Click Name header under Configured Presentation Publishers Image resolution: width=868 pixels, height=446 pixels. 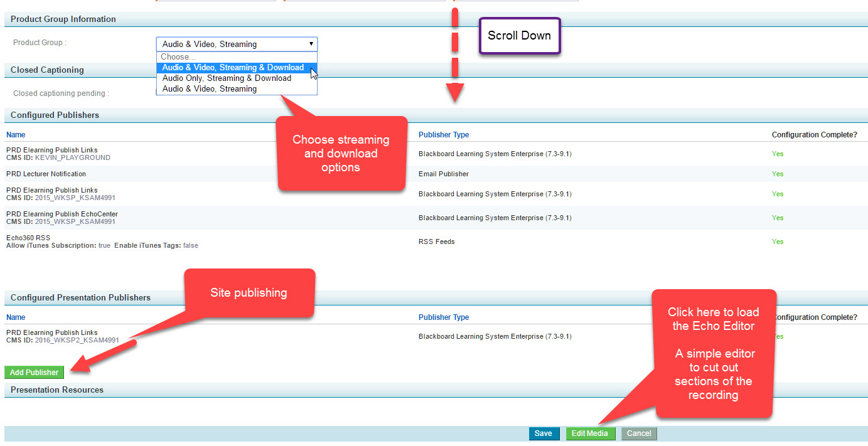tap(16, 317)
